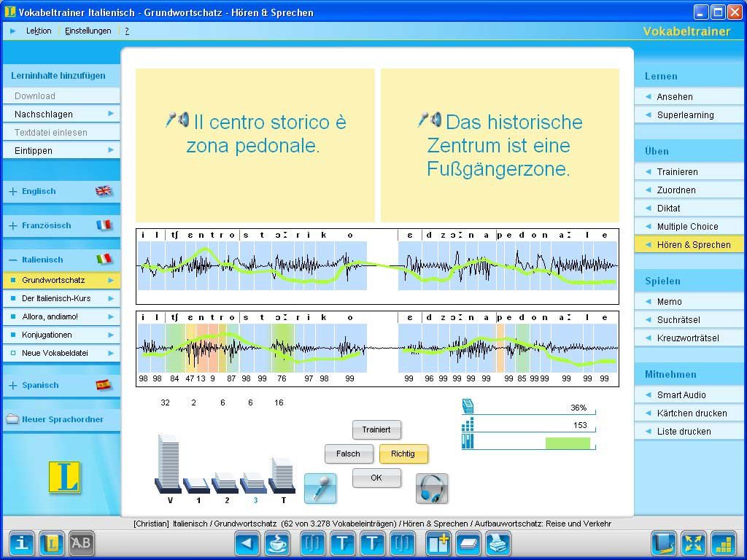
Task: Click the statistics bar chart icon
Action: 724,543
